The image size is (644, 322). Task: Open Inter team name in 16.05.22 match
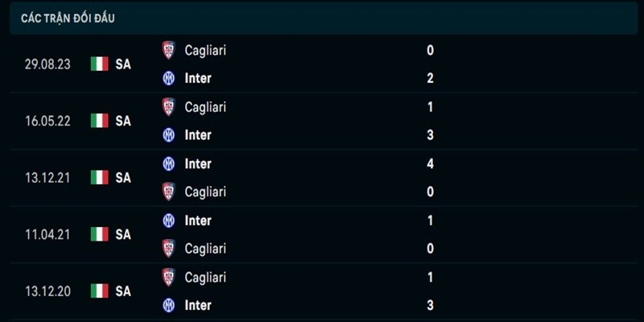[198, 134]
